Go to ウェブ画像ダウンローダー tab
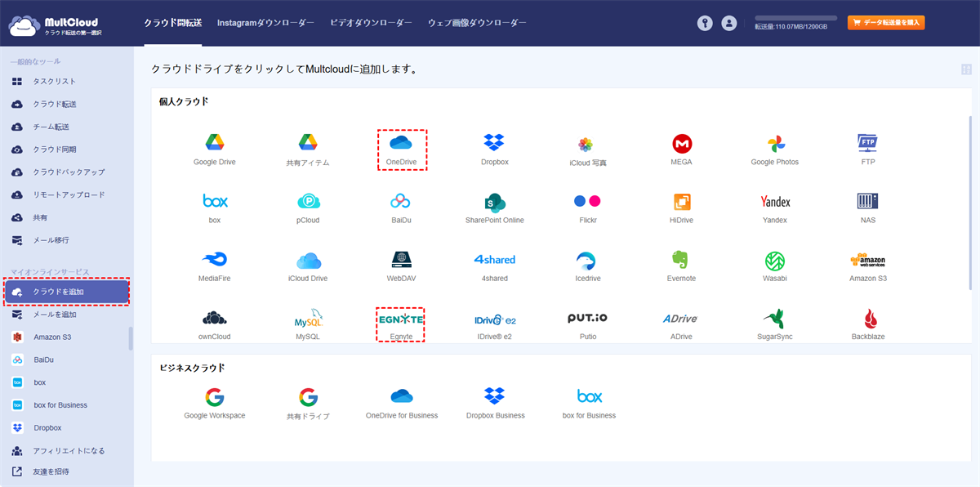Viewport: 980px width, 487px height. click(x=477, y=23)
